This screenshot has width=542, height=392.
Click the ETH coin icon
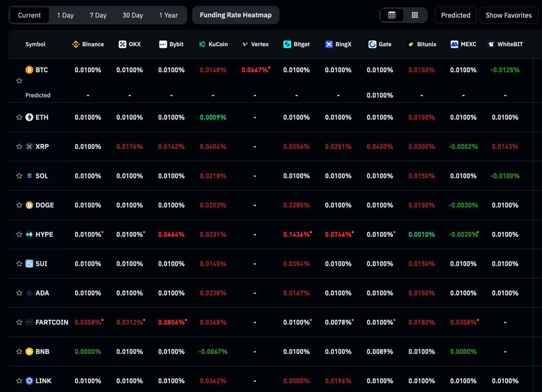pyautogui.click(x=29, y=117)
